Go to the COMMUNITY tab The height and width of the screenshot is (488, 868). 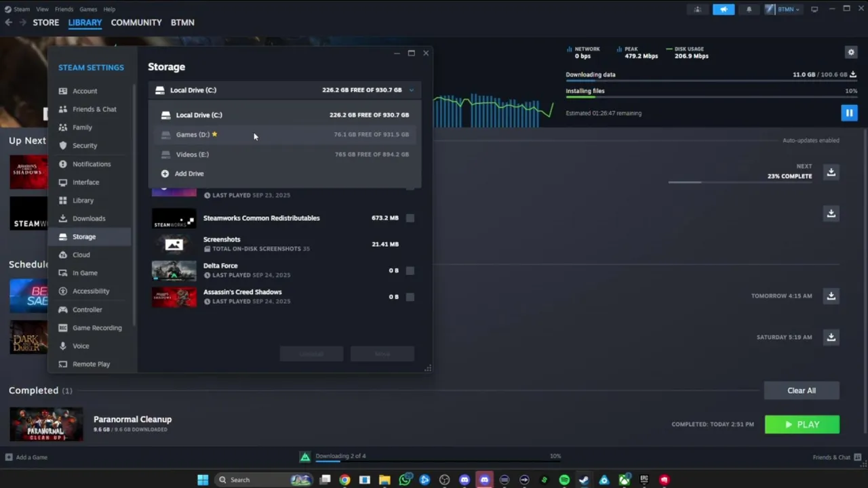click(x=136, y=22)
